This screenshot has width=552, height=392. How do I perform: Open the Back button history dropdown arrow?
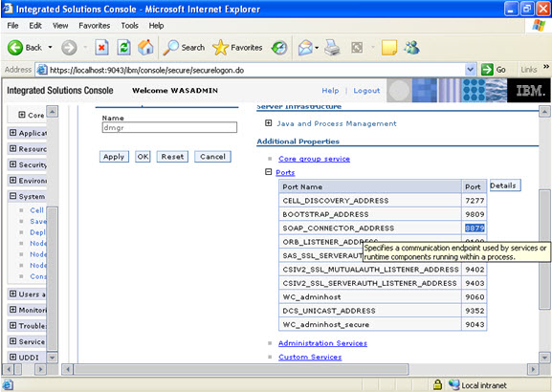coord(51,47)
